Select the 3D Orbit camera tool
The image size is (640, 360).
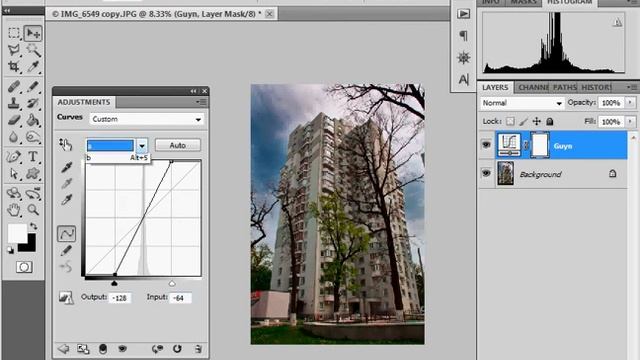(x=33, y=193)
